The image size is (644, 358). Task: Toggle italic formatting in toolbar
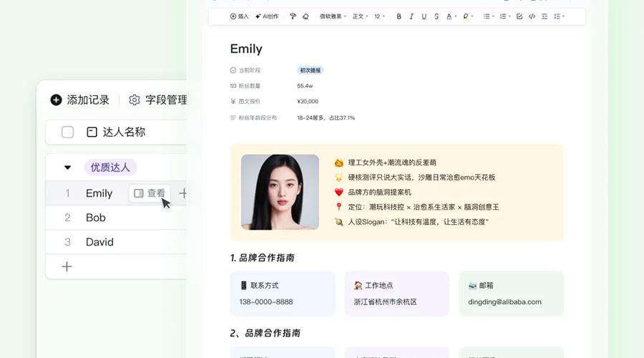[411, 16]
